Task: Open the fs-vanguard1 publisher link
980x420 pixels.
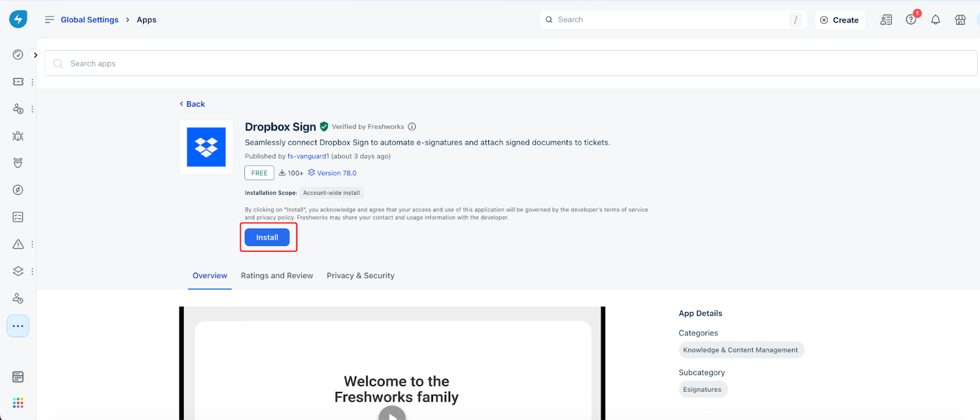Action: (x=309, y=156)
